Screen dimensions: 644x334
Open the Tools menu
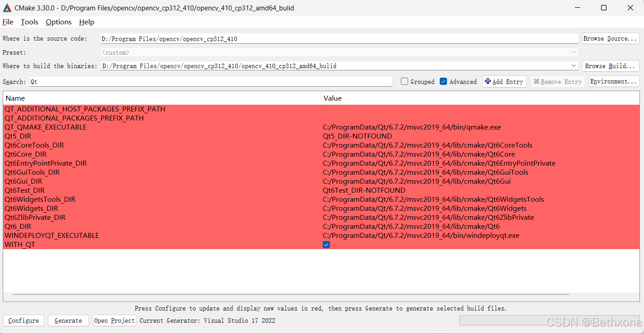pos(29,22)
